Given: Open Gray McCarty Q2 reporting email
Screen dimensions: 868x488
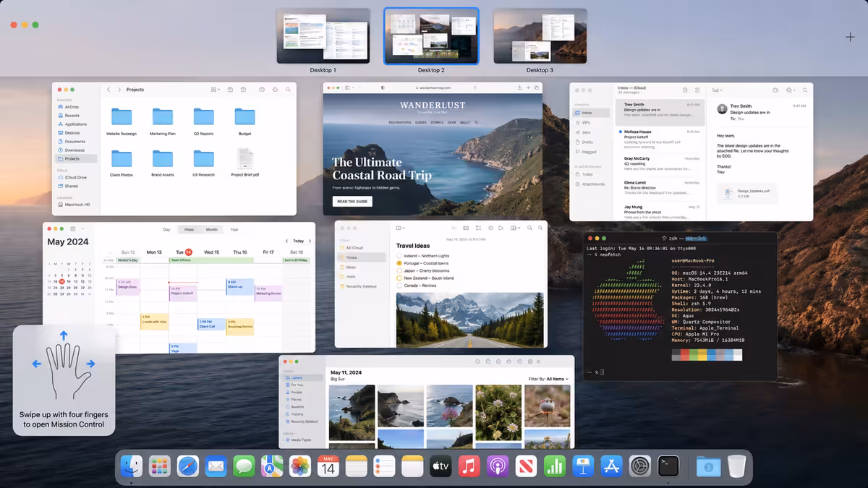Looking at the screenshot, I should (x=660, y=164).
